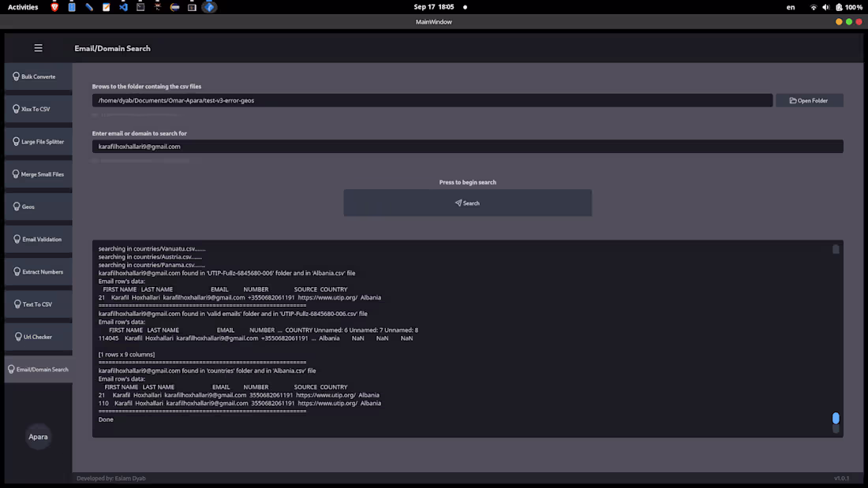868x488 pixels.
Task: Open the Activities menu
Action: [x=21, y=7]
